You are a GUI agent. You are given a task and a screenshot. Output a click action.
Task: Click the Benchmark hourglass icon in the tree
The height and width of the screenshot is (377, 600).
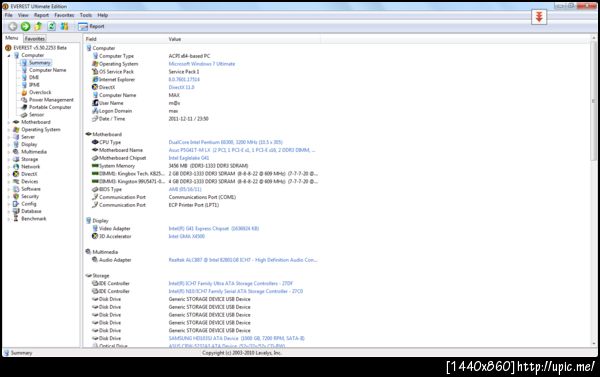16,219
